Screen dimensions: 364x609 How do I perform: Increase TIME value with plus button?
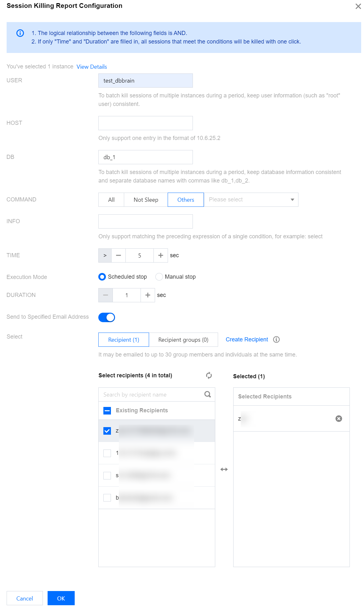pos(161,255)
